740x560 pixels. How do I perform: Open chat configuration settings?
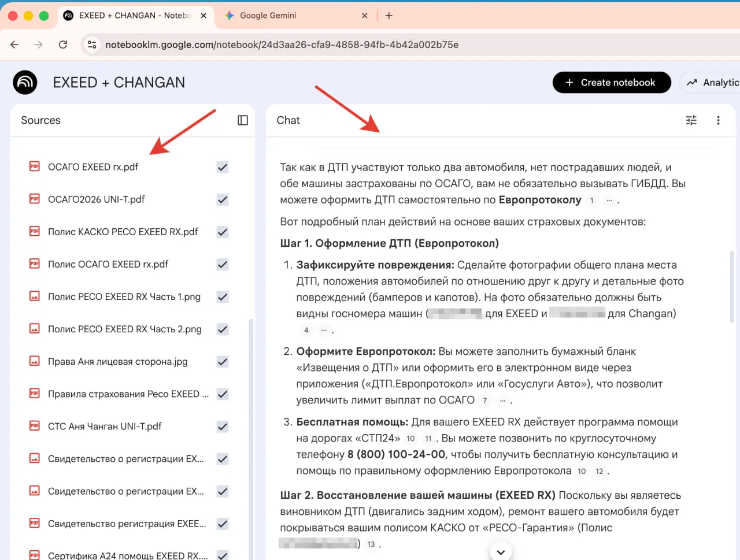(x=691, y=120)
